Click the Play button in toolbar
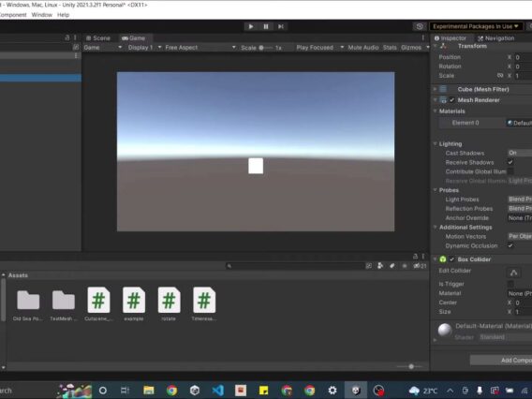 coord(251,26)
